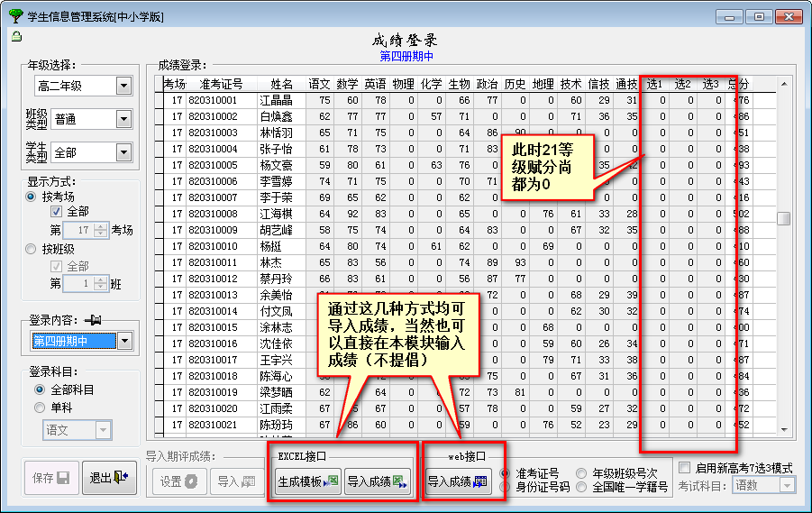Click the 准考证号 column header
The height and width of the screenshot is (513, 812).
[214, 84]
